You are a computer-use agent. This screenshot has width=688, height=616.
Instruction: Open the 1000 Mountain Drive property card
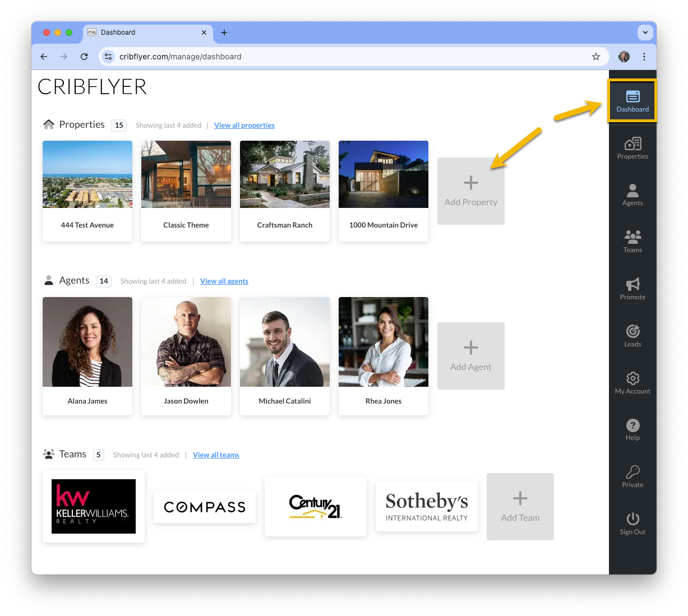(x=384, y=191)
